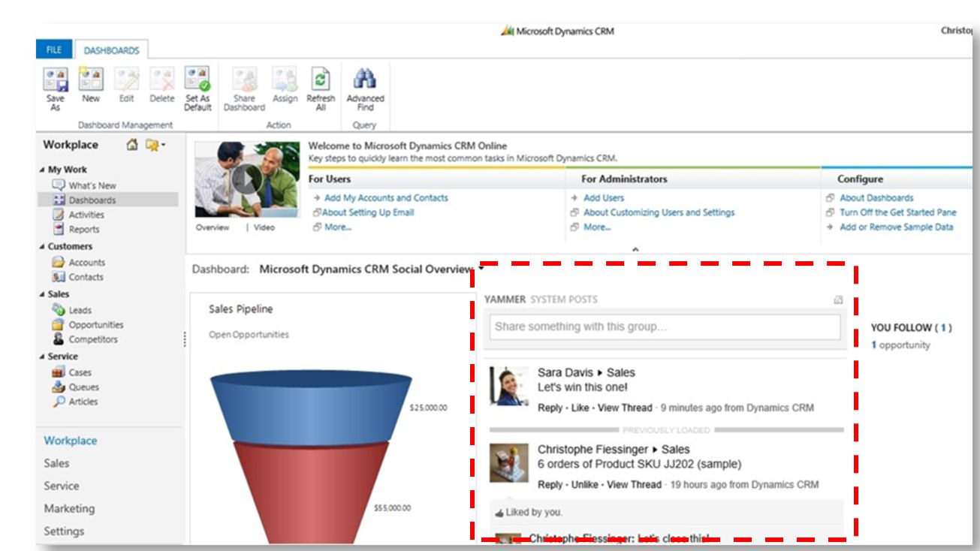This screenshot has height=551, width=980.
Task: Click the Queues sidebar icon
Action: pos(59,387)
